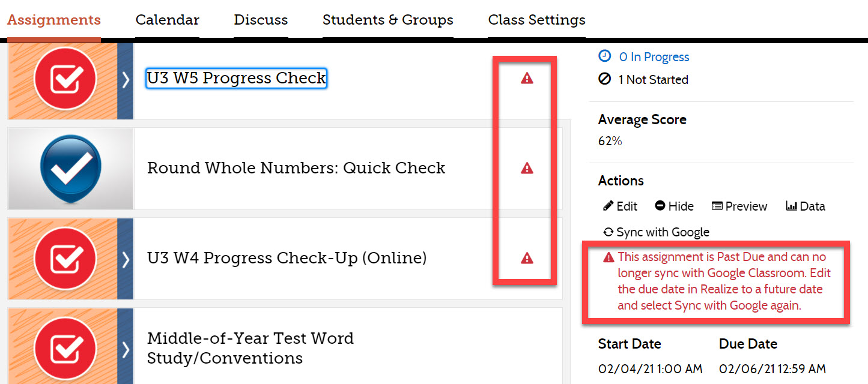This screenshot has width=868, height=384.
Task: Open the Students & Groups tab
Action: click(x=387, y=19)
